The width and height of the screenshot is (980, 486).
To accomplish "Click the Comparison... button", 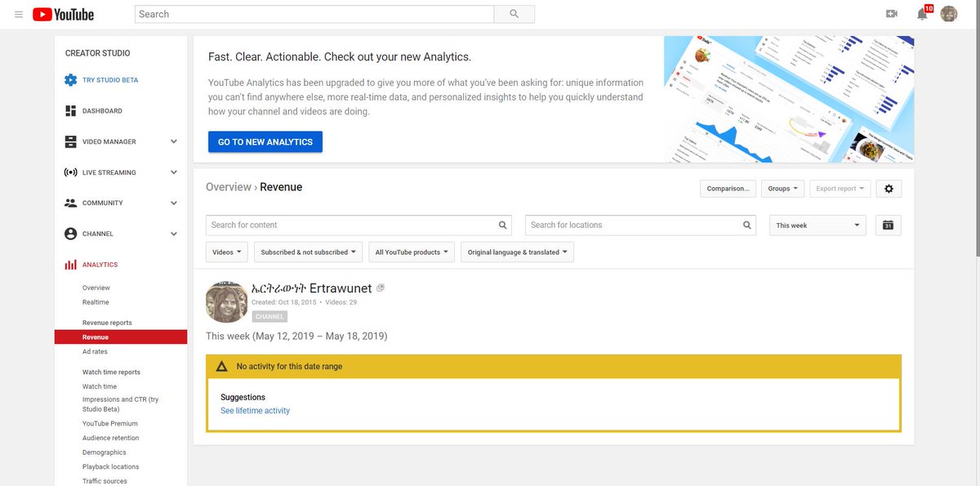I will 728,189.
